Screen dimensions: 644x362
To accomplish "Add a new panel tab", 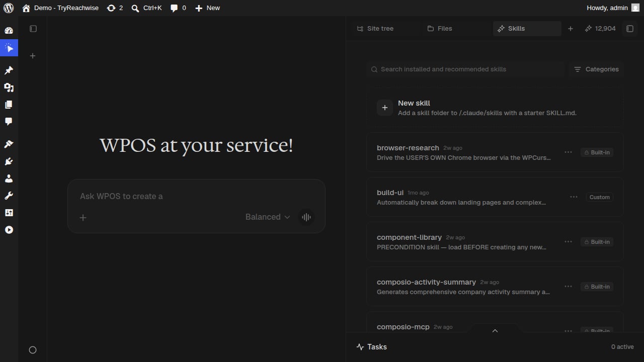I will (571, 29).
